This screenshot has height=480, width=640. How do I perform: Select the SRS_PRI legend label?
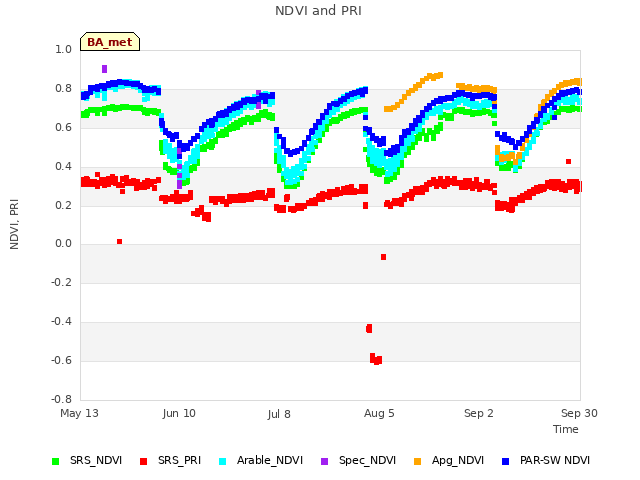tap(180, 460)
